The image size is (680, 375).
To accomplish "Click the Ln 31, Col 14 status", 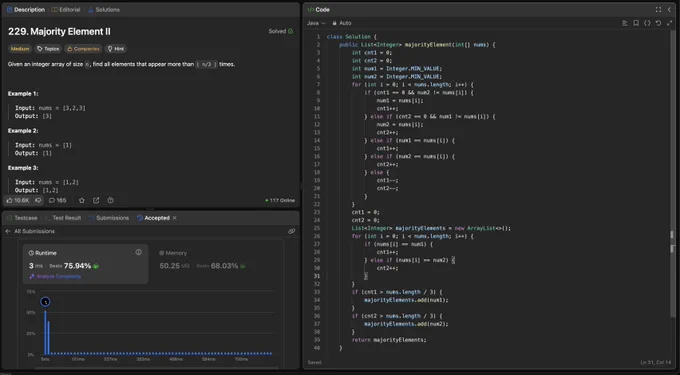I will pyautogui.click(x=655, y=362).
